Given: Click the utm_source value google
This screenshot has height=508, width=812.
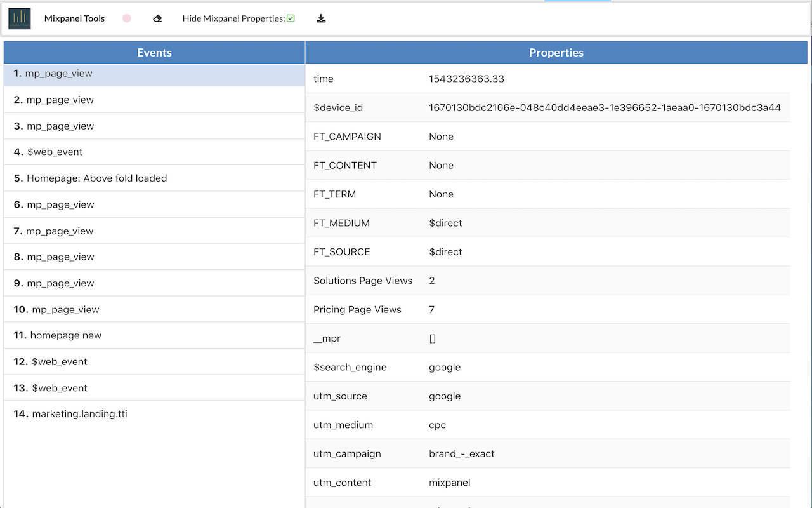Looking at the screenshot, I should pyautogui.click(x=445, y=396).
